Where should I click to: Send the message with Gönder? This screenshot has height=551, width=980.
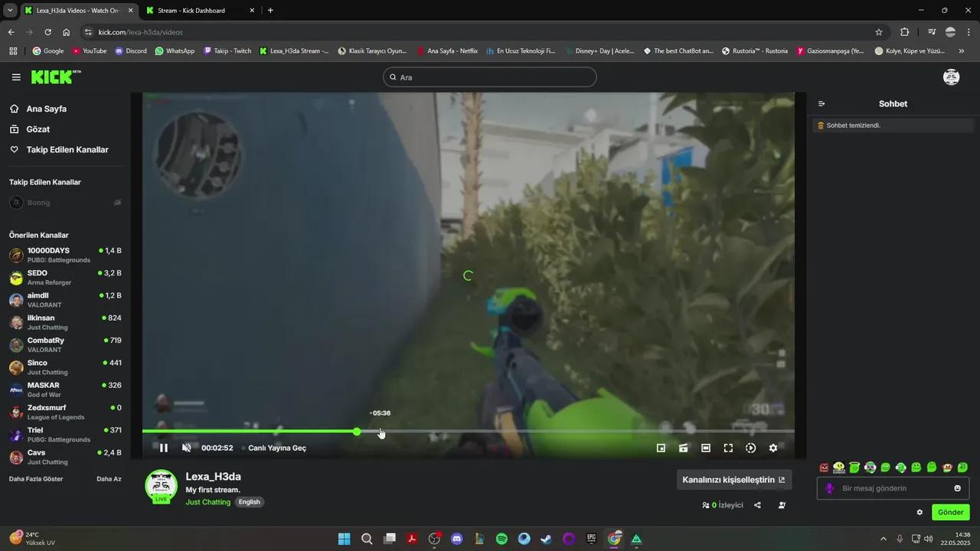[x=950, y=512]
